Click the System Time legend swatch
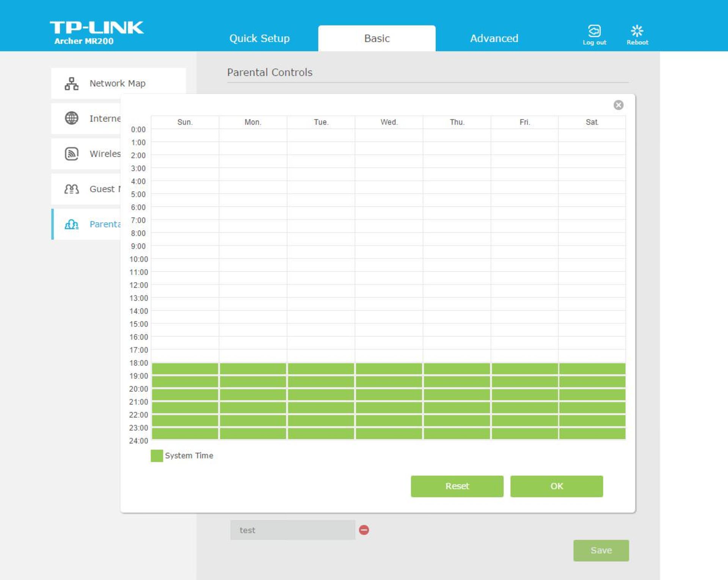Screen dimensions: 728x580 tap(157, 455)
